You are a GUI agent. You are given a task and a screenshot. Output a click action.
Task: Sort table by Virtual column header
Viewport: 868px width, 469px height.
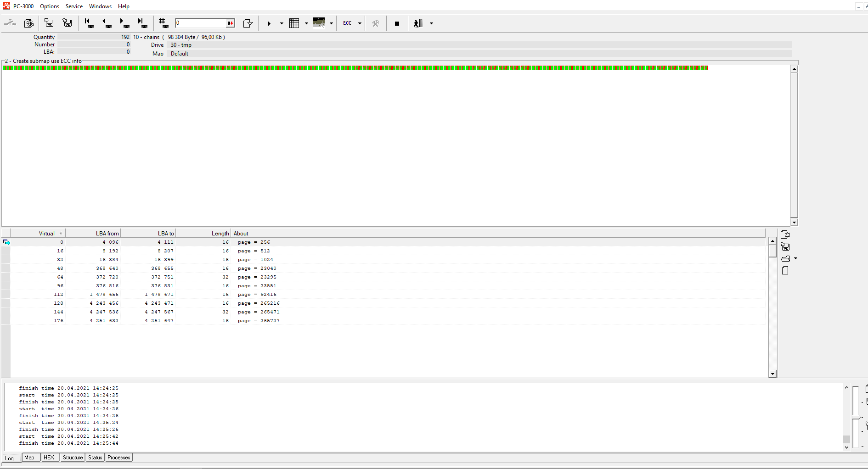click(x=46, y=234)
